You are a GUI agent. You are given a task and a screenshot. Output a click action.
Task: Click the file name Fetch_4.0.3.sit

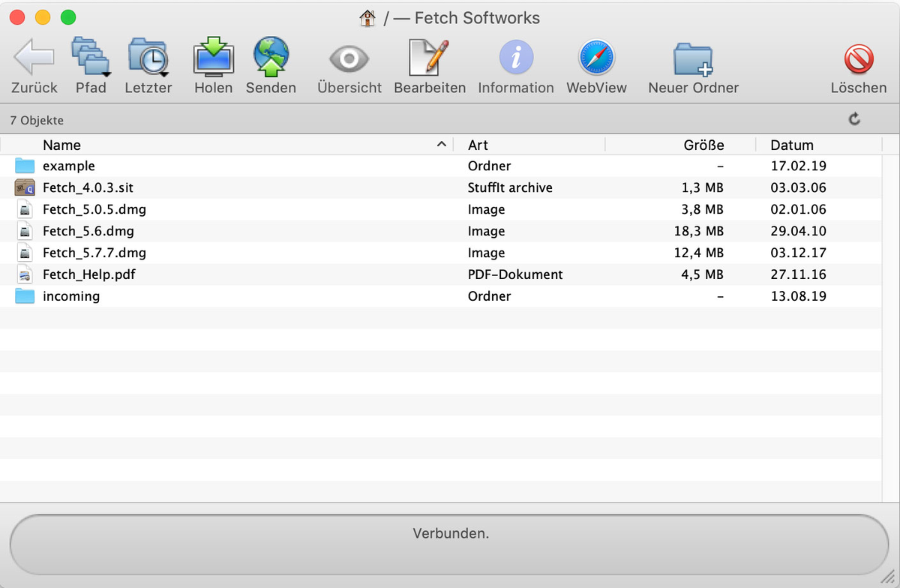pyautogui.click(x=88, y=187)
